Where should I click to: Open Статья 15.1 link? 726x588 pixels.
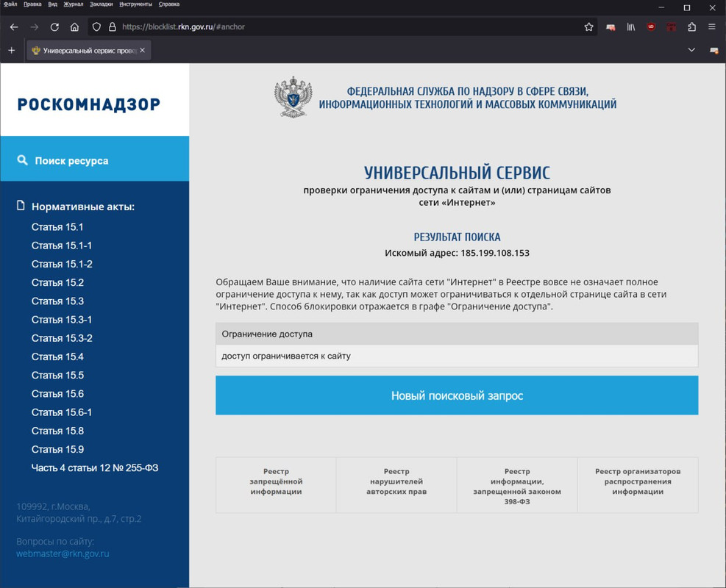(x=57, y=226)
